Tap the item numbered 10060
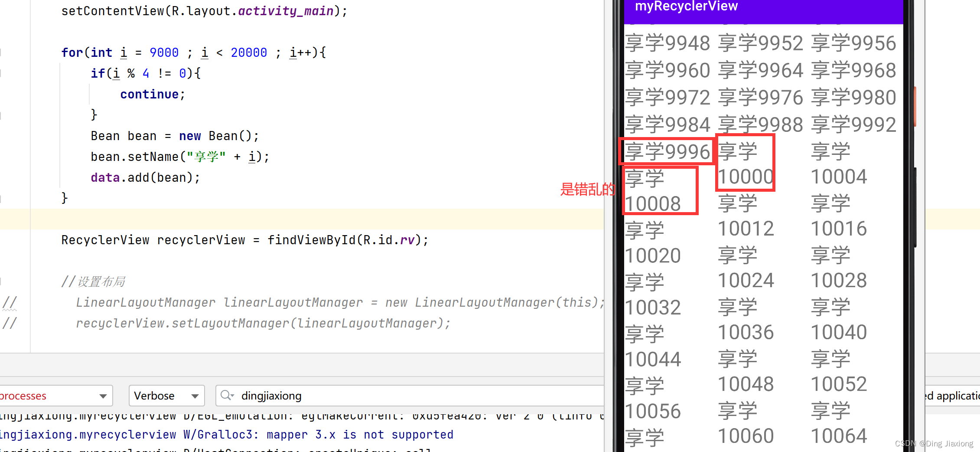This screenshot has height=452, width=980. [x=746, y=423]
